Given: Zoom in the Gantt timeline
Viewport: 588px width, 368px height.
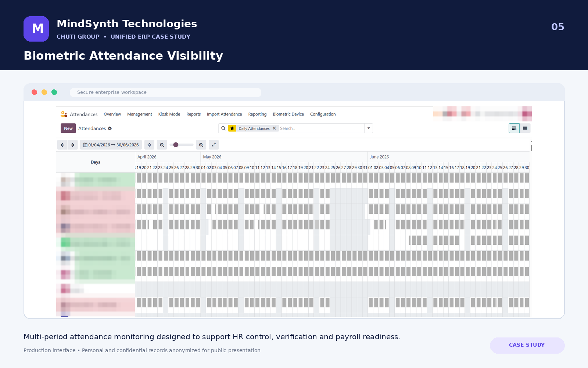Looking at the screenshot, I should (x=201, y=145).
